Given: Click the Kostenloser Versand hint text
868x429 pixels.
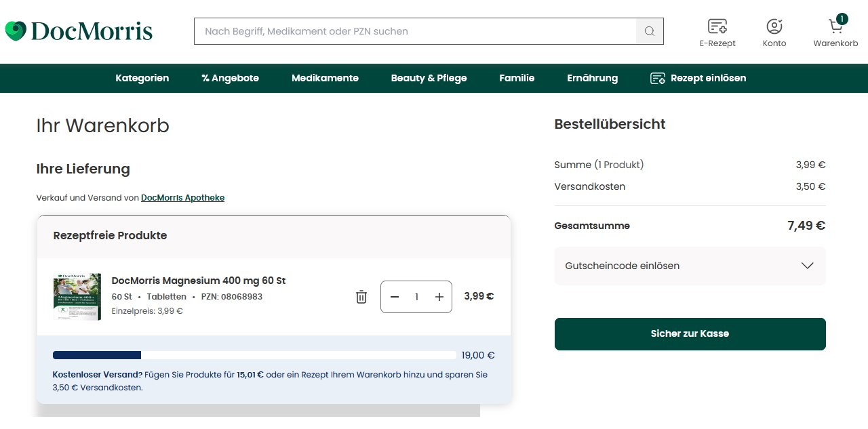Looking at the screenshot, I should [270, 381].
